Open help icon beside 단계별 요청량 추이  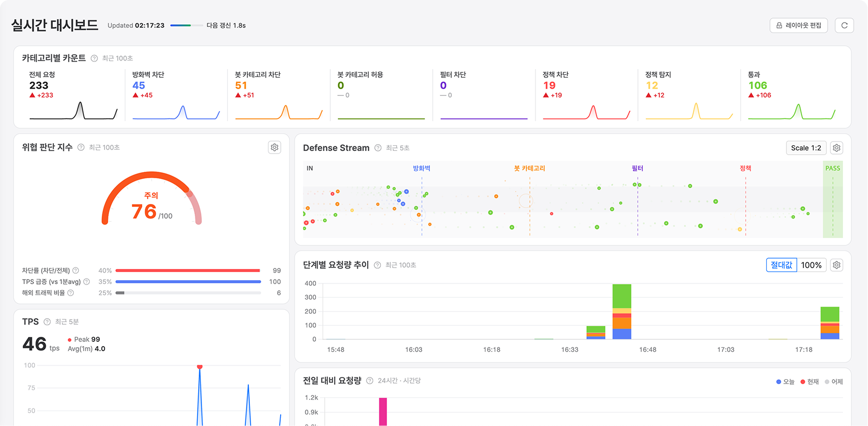378,265
